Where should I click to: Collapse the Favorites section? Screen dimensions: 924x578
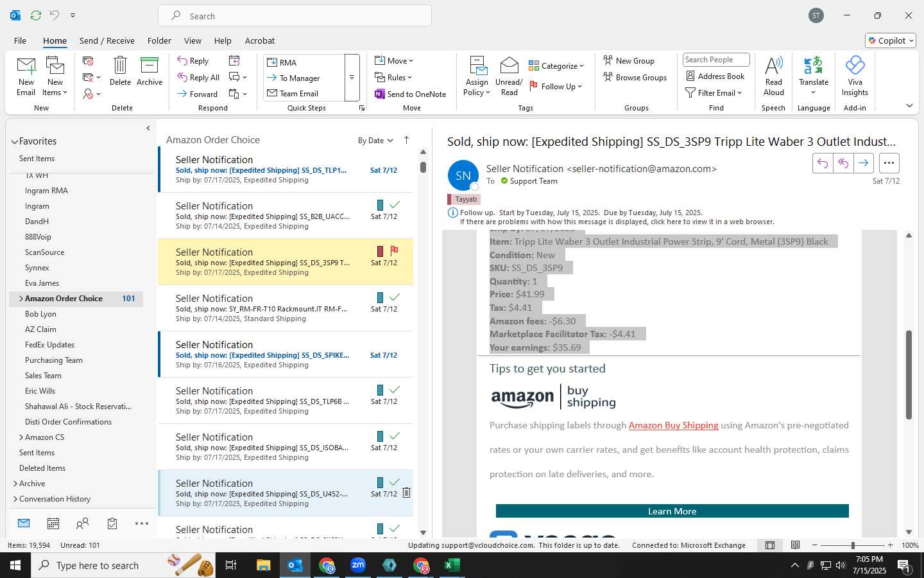(x=14, y=141)
